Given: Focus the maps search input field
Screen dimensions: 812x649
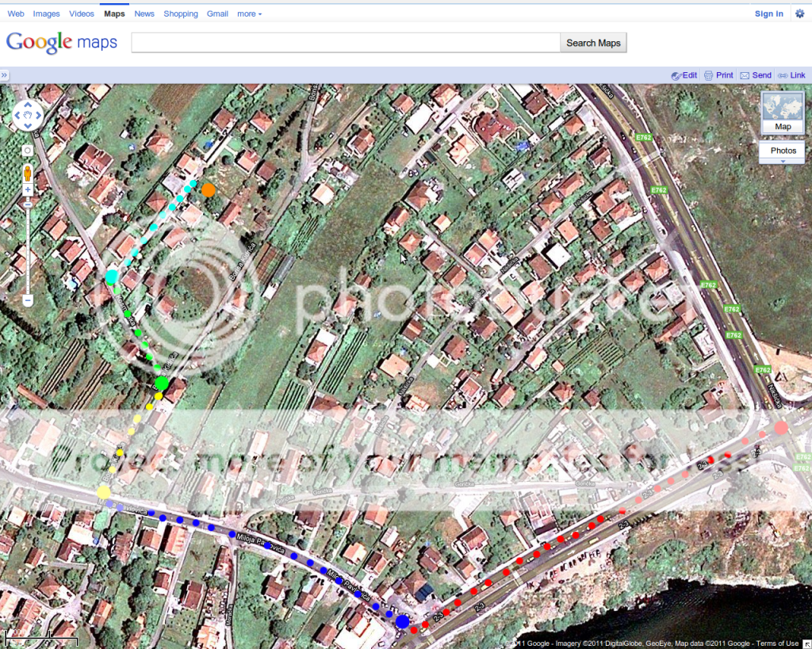Looking at the screenshot, I should pyautogui.click(x=345, y=43).
